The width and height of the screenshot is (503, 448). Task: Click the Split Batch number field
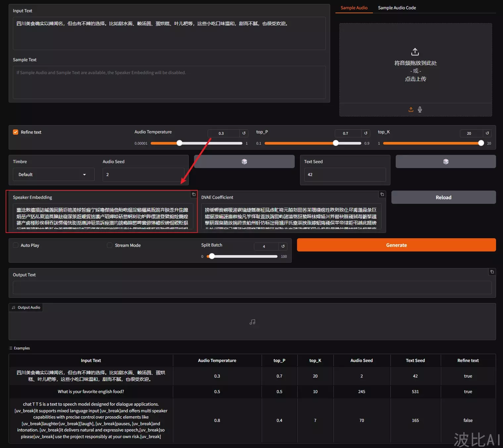pyautogui.click(x=266, y=246)
